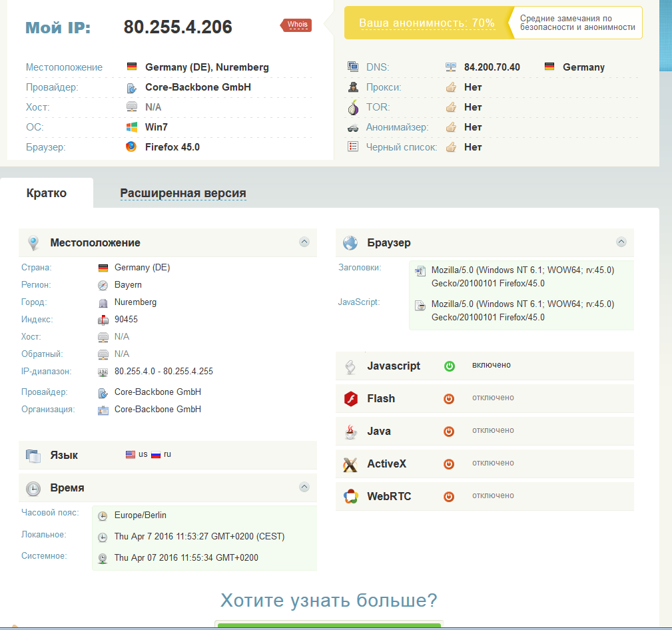Click the WebRTC logo icon
Screen dimensions: 672x630
pyautogui.click(x=350, y=497)
